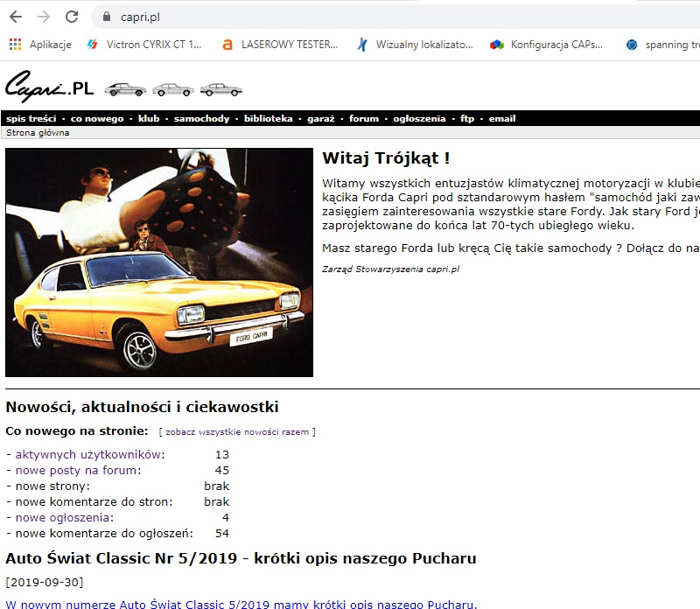
Task: Click the new listings count 4
Action: pos(226,517)
